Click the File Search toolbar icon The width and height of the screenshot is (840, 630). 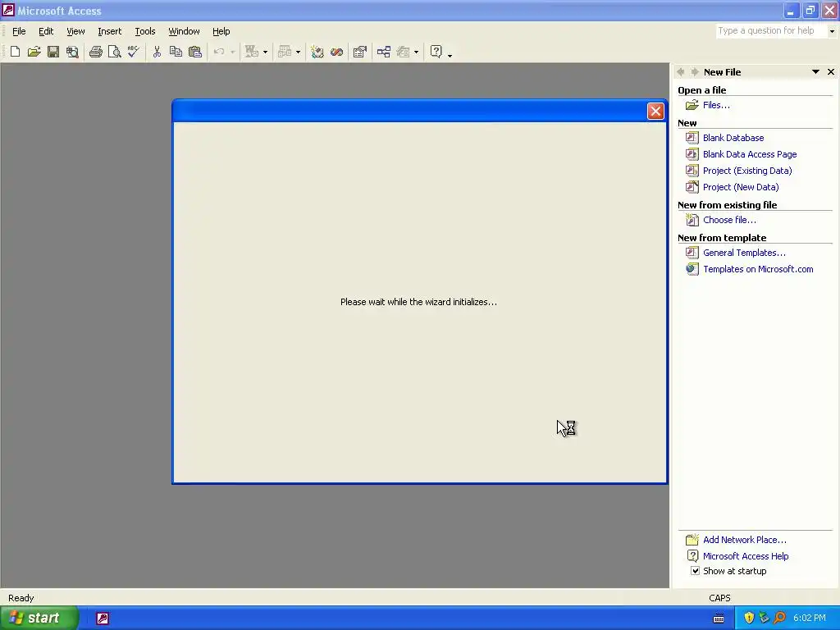[72, 52]
